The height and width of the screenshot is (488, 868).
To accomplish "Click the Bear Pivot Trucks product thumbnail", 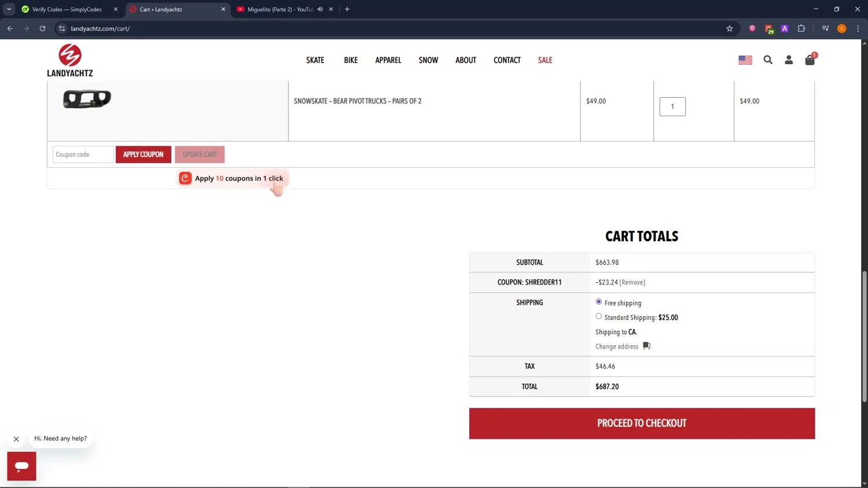I will (87, 99).
